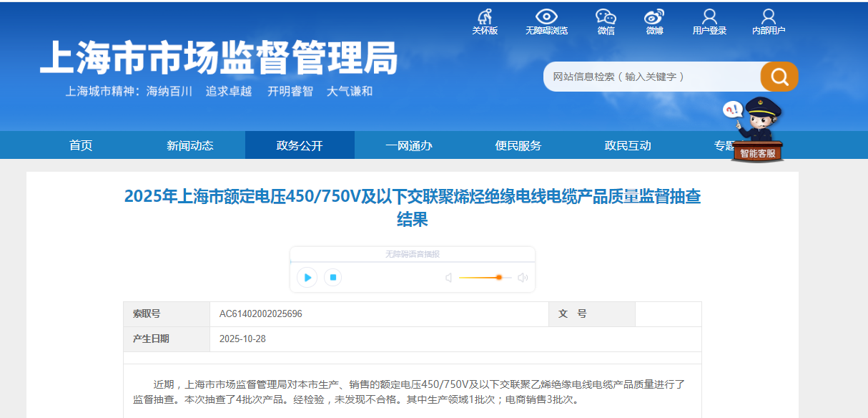This screenshot has width=868, height=418.
Task: Click the 上海市市场监督管理局 site title
Action: (x=218, y=58)
